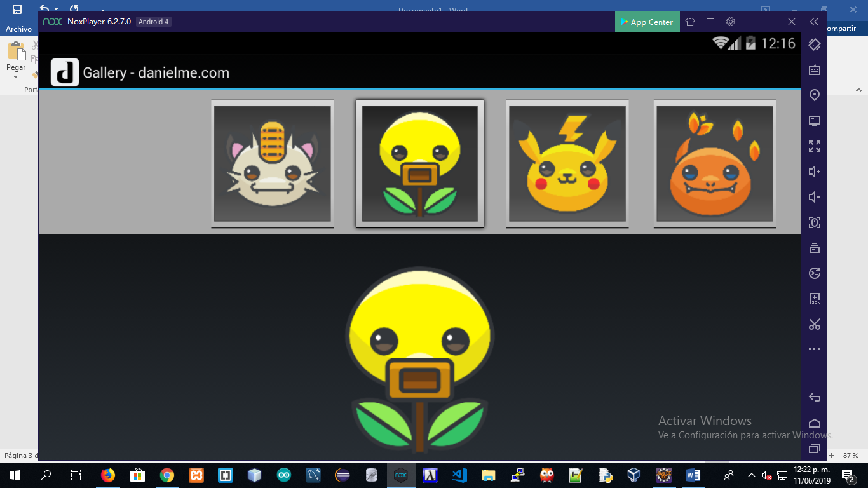Open the NoxPlayer multi-instance manager
Screen dimensions: 868x488
[815, 248]
